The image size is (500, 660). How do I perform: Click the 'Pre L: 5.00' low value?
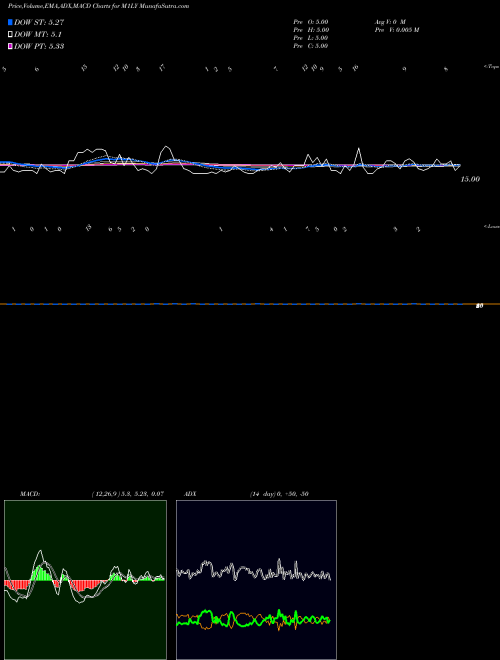pyautogui.click(x=311, y=38)
